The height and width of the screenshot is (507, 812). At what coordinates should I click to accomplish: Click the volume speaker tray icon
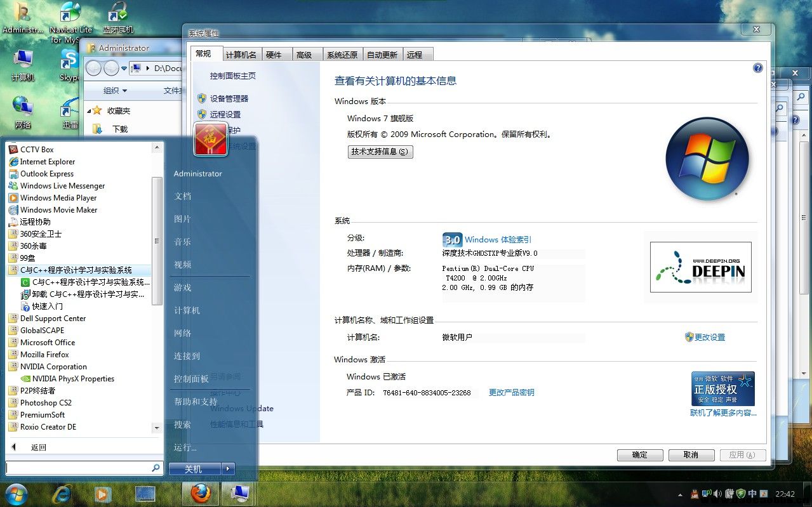pyautogui.click(x=717, y=494)
